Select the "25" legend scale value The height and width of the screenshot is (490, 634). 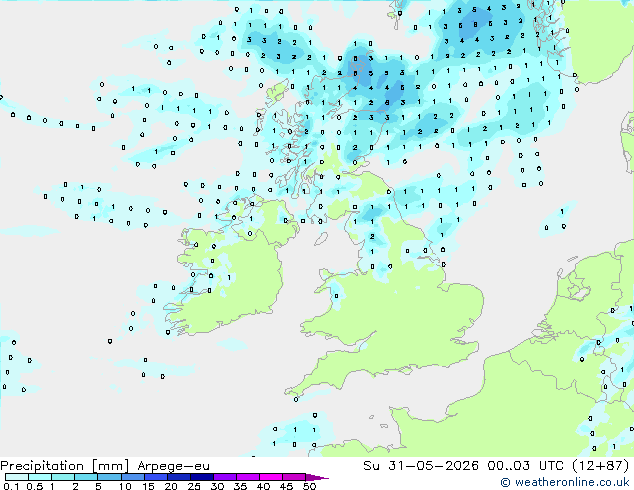194,486
